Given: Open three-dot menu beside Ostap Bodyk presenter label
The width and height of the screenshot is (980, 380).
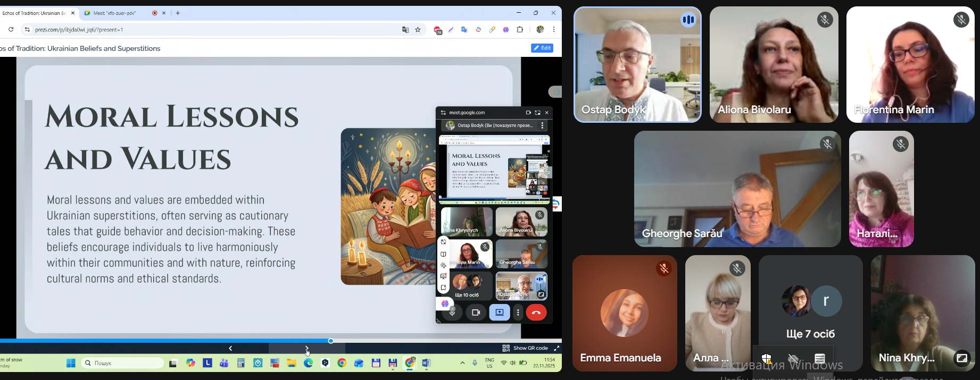Looking at the screenshot, I should (542, 126).
